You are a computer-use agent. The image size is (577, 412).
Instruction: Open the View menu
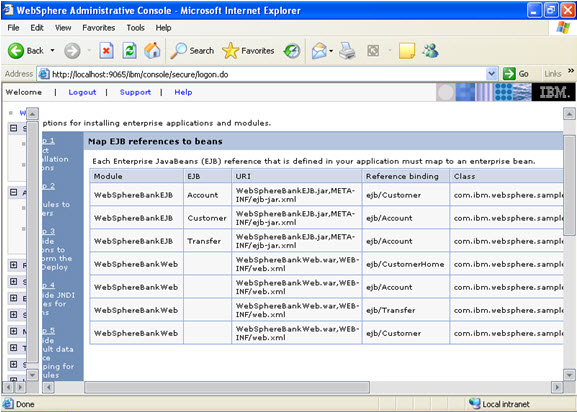click(63, 28)
